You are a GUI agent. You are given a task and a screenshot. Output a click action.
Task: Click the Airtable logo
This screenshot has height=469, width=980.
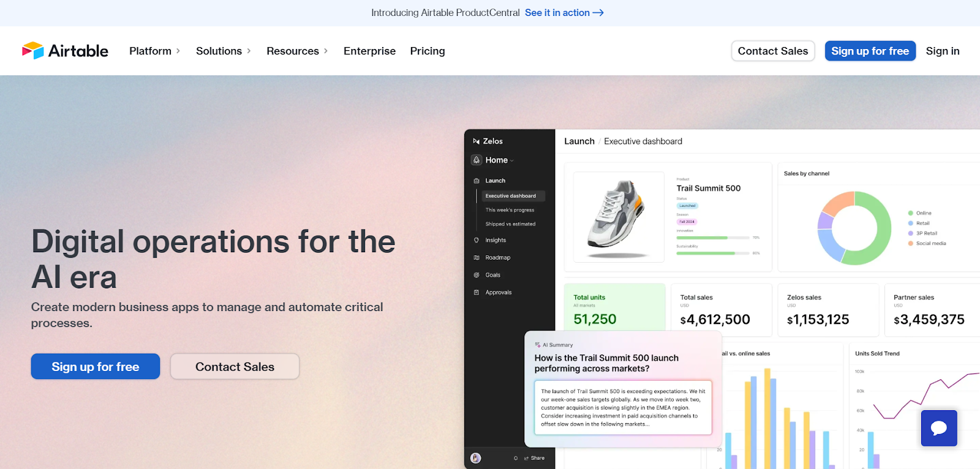coord(65,51)
